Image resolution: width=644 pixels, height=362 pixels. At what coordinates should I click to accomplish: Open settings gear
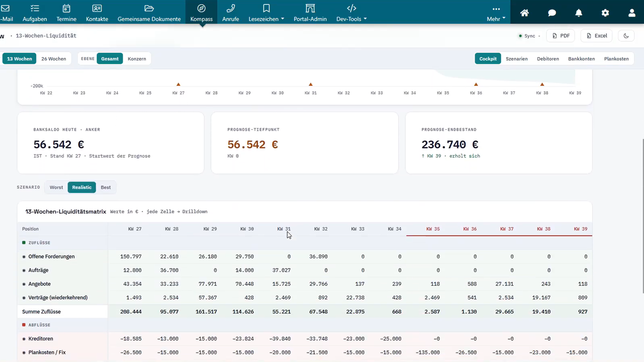(605, 13)
